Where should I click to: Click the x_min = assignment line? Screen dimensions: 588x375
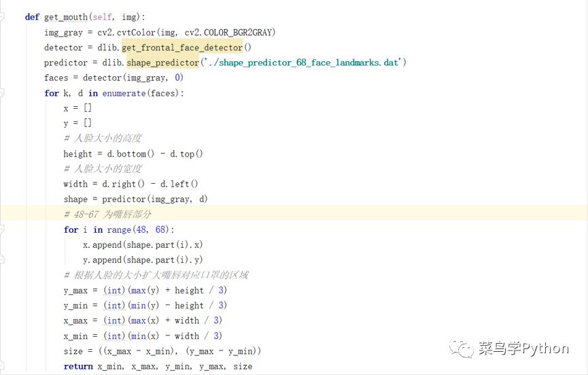point(143,336)
